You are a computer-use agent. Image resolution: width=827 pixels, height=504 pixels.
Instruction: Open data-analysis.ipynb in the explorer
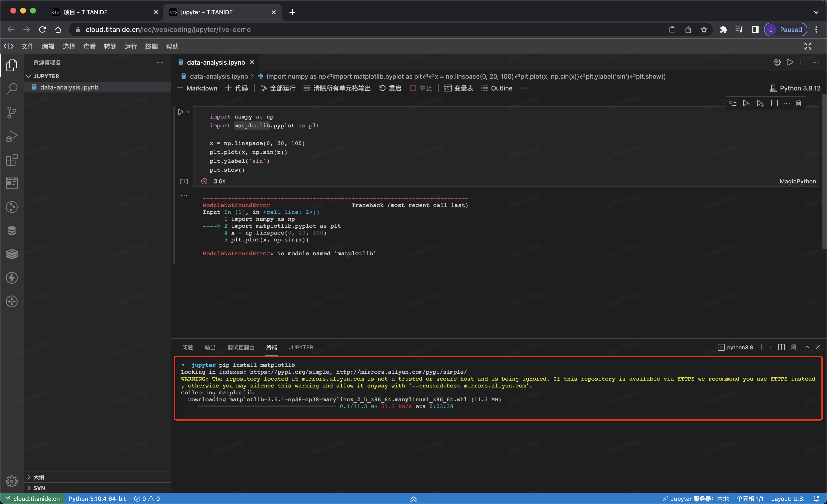point(69,87)
